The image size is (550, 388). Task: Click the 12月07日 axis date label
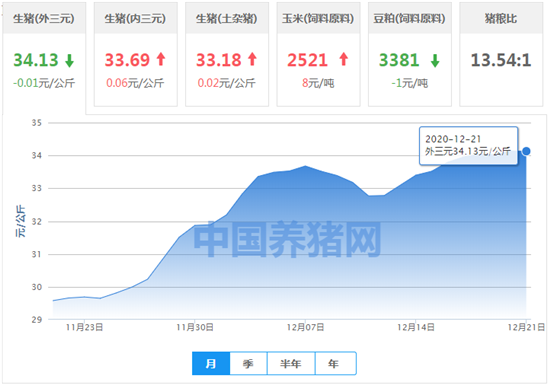point(305,327)
